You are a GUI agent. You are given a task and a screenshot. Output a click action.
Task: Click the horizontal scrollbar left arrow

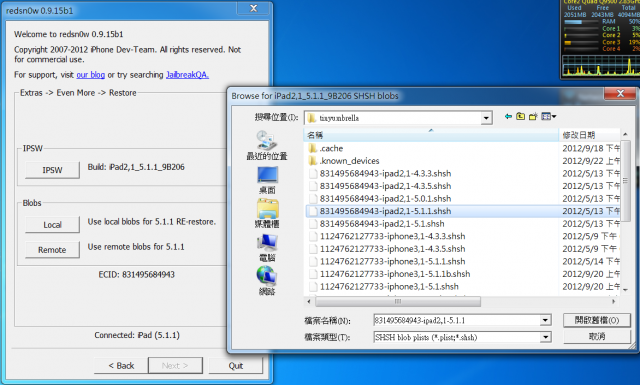(x=309, y=302)
